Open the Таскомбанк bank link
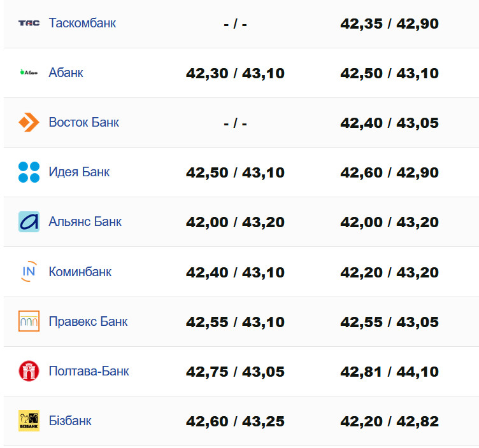Screen dimensions: 479x448 tap(82, 23)
